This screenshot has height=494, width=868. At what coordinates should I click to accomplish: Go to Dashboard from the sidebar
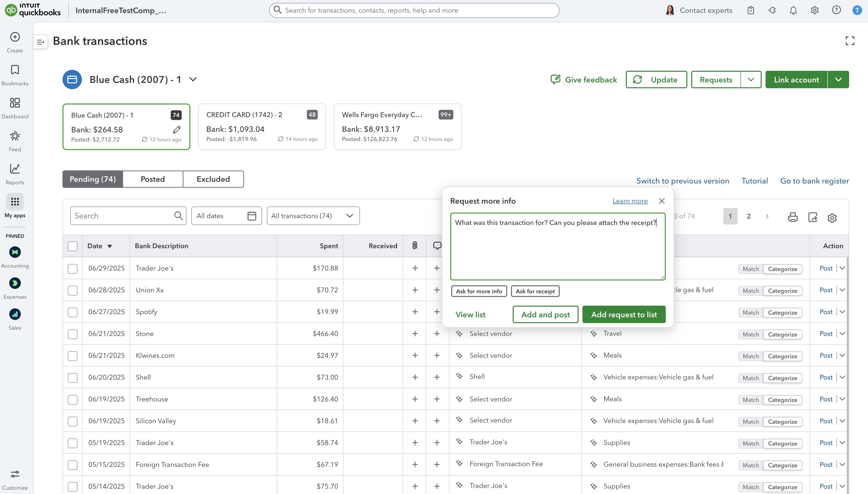coord(15,108)
